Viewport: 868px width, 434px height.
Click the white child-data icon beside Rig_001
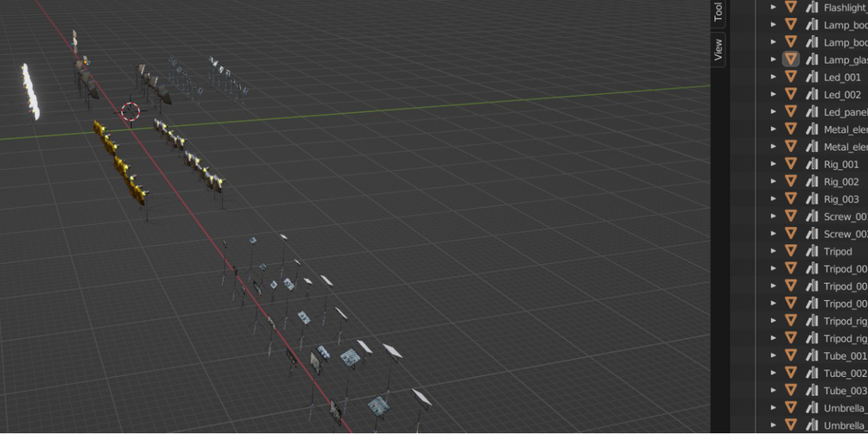pos(812,164)
